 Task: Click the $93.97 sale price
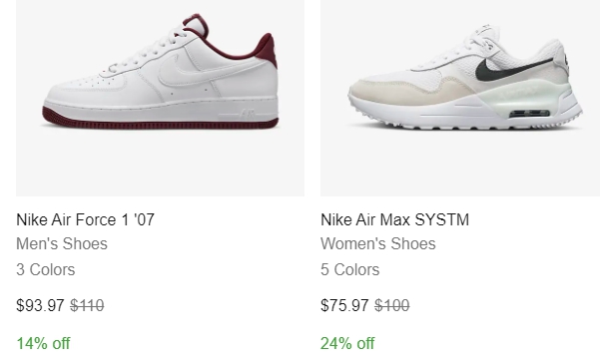point(40,305)
